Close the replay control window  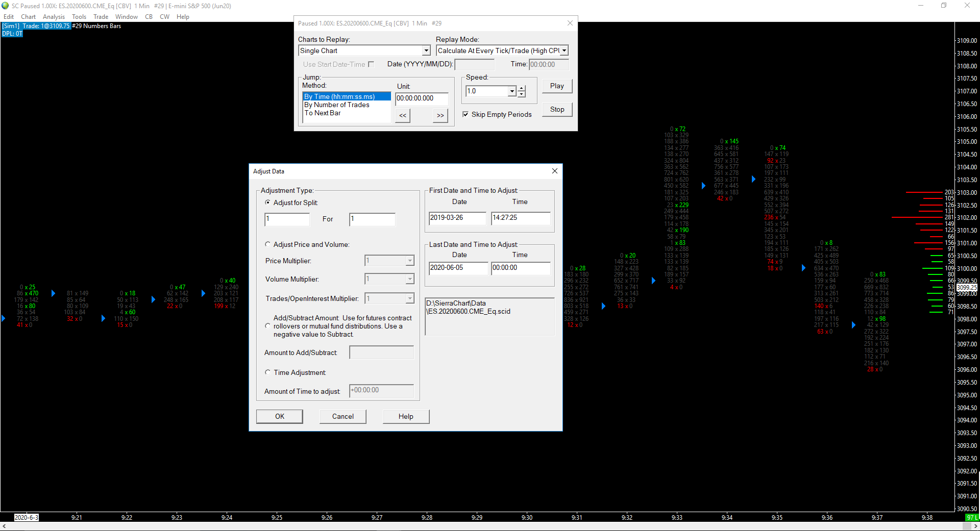(x=570, y=23)
